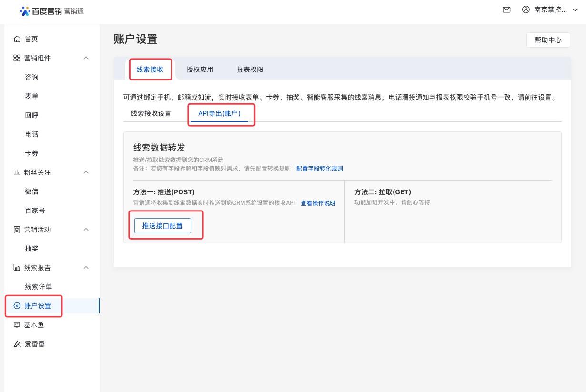
Task: Click the 爱番番 icon in sidebar
Action: tap(17, 344)
